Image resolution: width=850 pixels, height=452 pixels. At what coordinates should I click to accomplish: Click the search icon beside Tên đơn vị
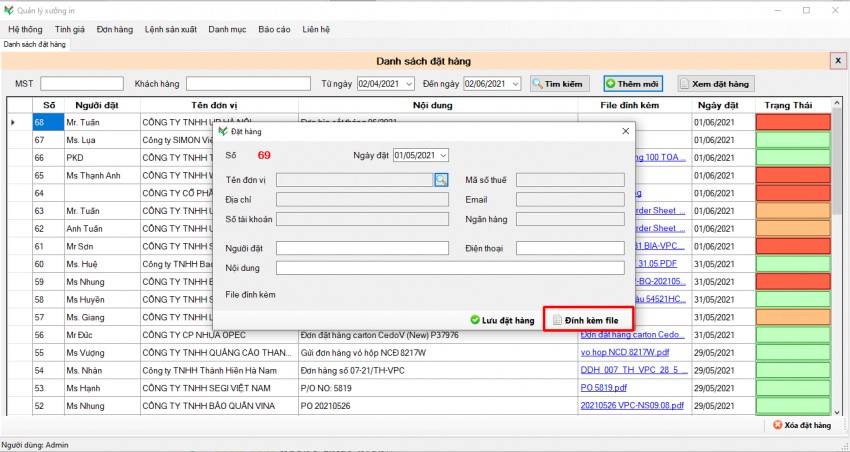coord(441,180)
